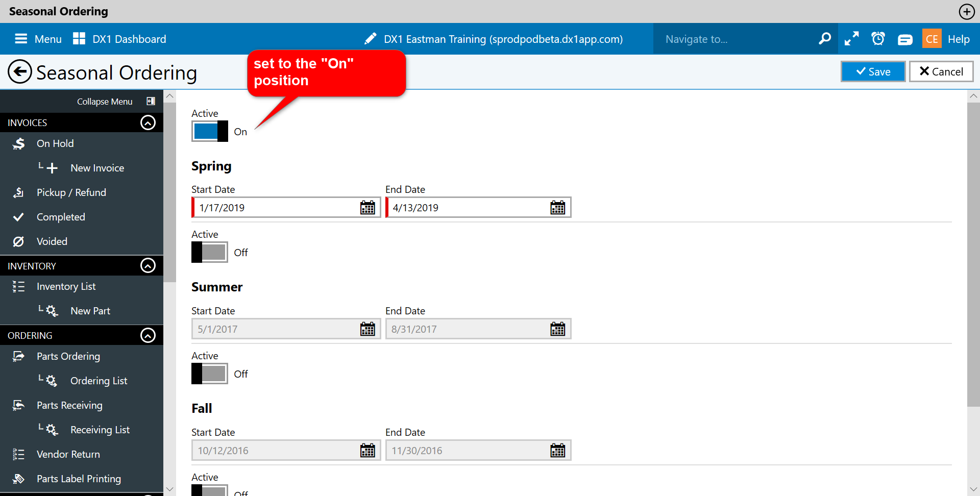Click Summer End Date field 8/31/2017
The height and width of the screenshot is (496, 980).
tap(478, 329)
